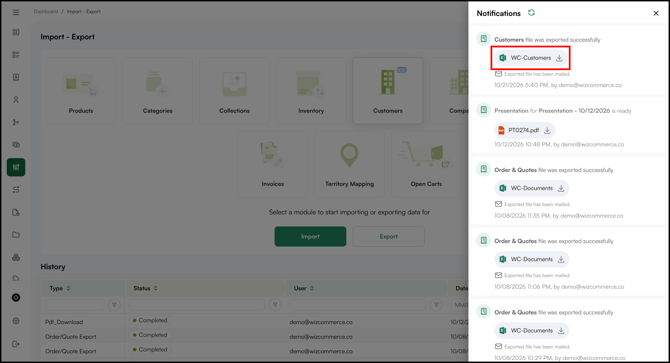Download the PT0274.pdf presentation file
Image resolution: width=670 pixels, height=363 pixels.
click(x=547, y=130)
